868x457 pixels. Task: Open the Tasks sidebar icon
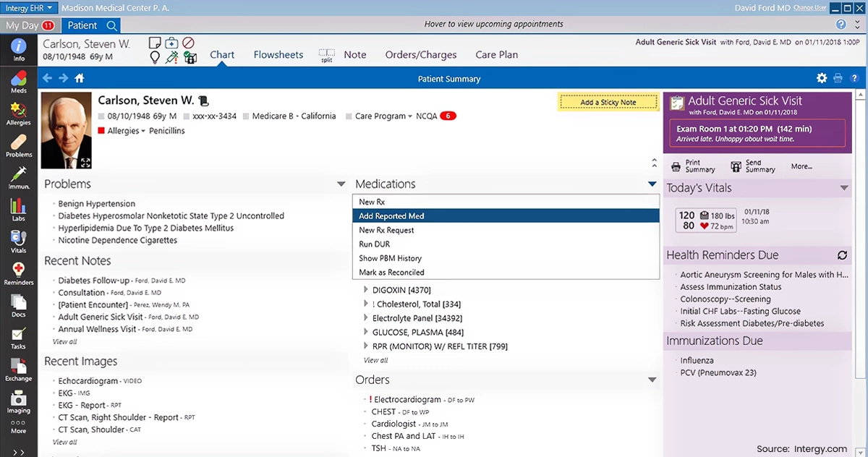pos(18,338)
